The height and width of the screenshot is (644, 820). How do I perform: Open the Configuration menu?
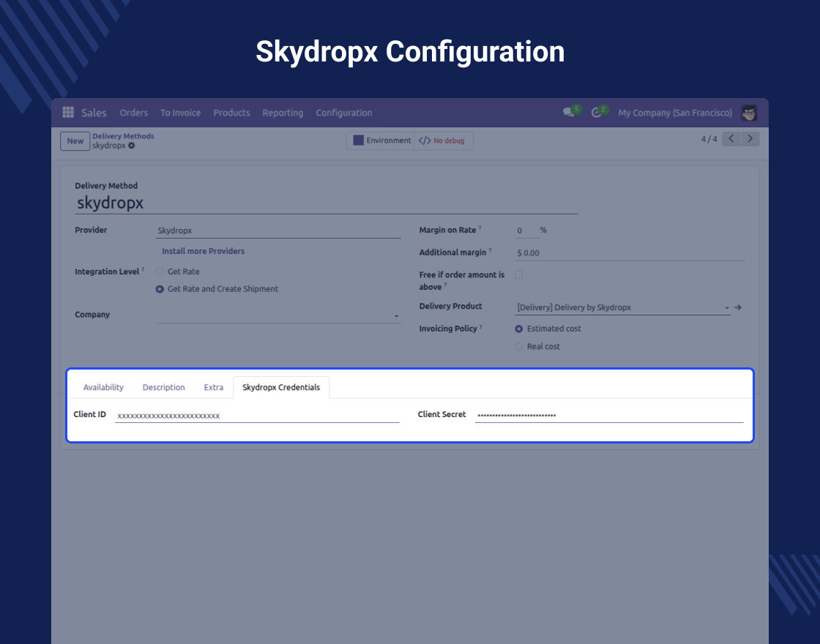tap(344, 113)
